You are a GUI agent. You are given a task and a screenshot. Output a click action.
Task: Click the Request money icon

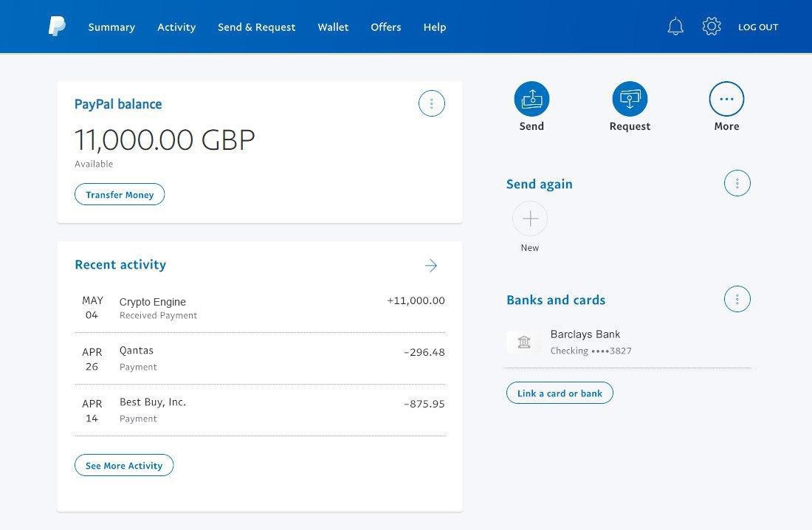tap(630, 99)
